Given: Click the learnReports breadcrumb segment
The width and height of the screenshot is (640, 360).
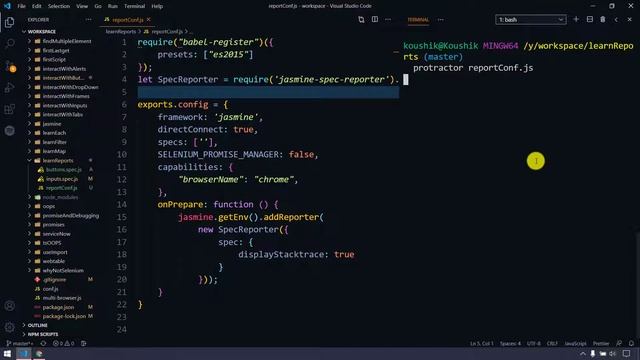Looking at the screenshot, I should [120, 31].
